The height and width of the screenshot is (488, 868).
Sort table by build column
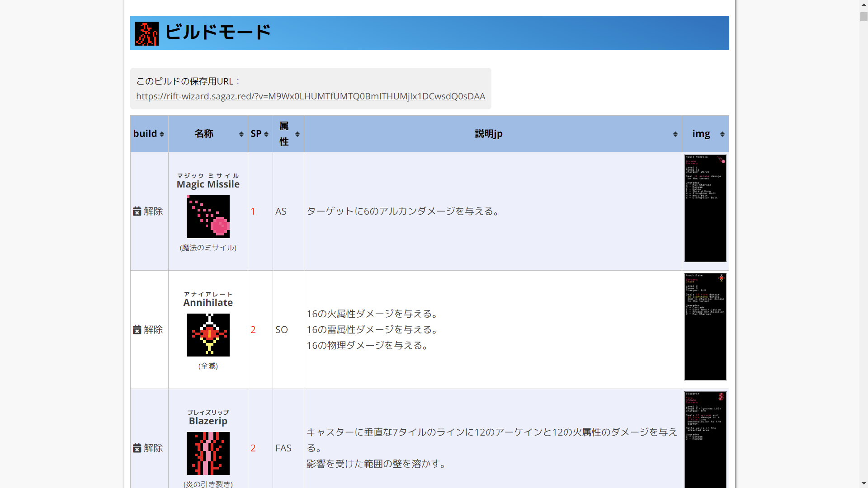click(x=149, y=134)
